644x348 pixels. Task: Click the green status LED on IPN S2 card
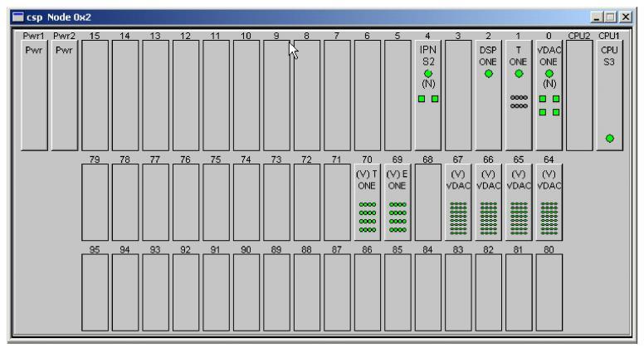coord(428,73)
